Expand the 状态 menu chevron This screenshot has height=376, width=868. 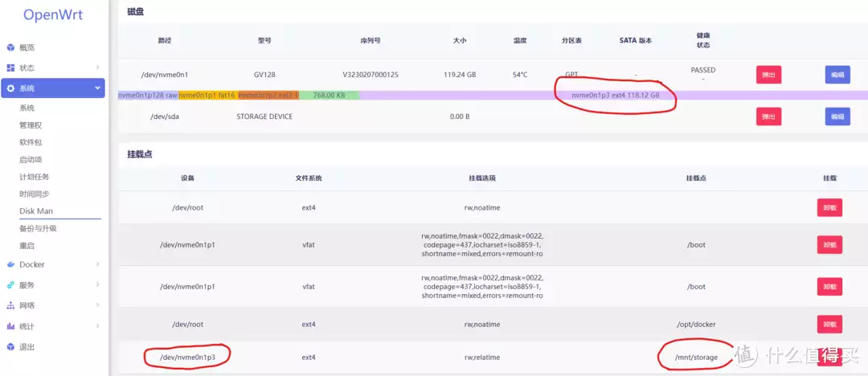[97, 67]
